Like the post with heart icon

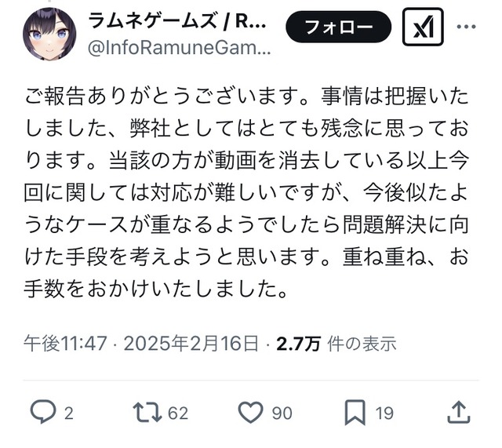251,413
